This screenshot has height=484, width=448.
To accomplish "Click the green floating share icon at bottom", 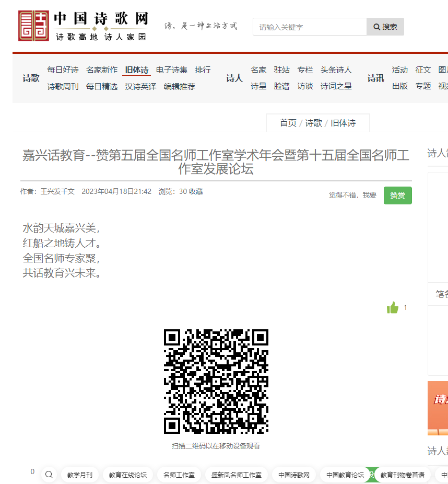I will point(372,475).
